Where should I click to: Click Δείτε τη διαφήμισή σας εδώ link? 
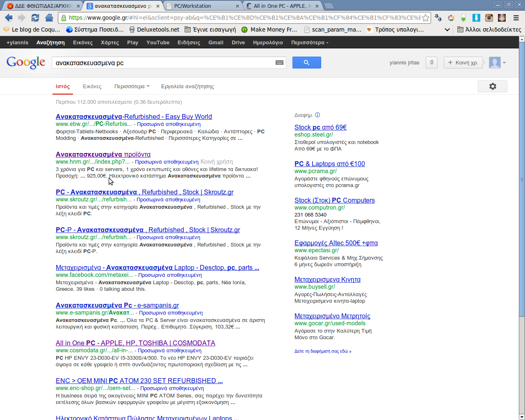pyautogui.click(x=323, y=351)
